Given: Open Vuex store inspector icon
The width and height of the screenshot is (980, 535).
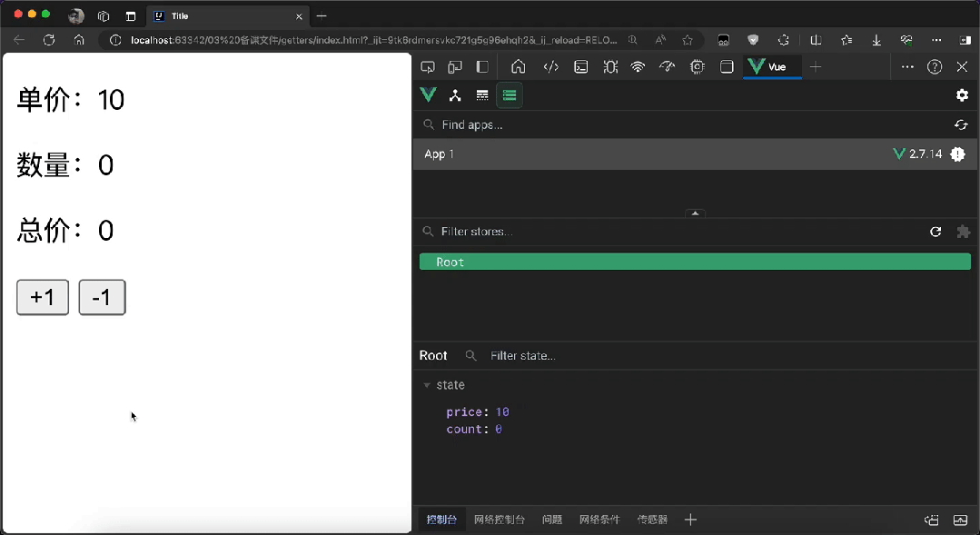Looking at the screenshot, I should pyautogui.click(x=510, y=95).
